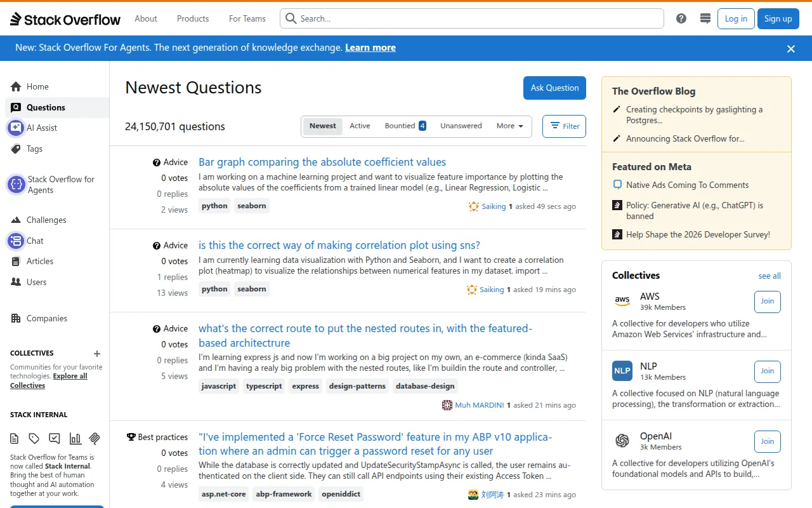The width and height of the screenshot is (812, 508).
Task: Open Muh MARDINI's user profile link
Action: pyautogui.click(x=480, y=405)
